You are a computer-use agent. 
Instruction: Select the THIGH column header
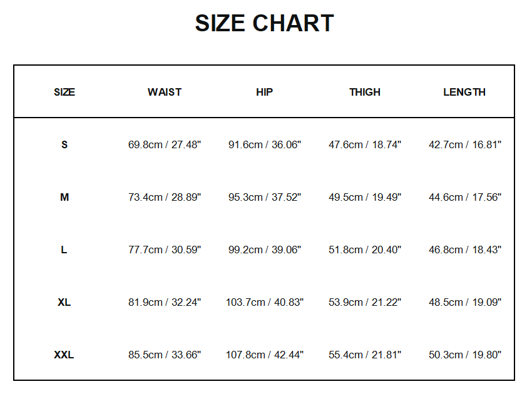click(x=365, y=92)
